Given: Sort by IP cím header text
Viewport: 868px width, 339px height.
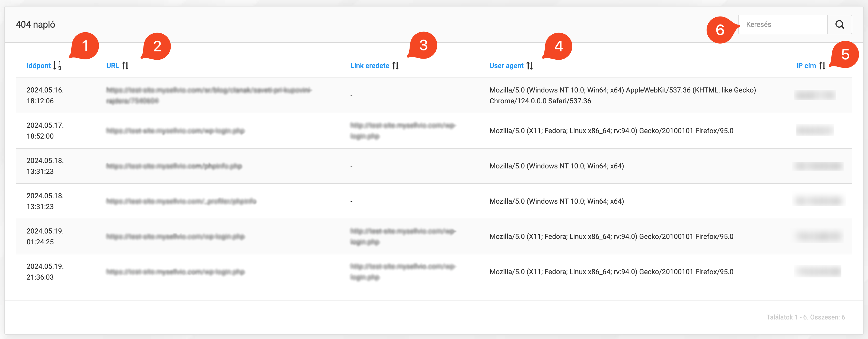Looking at the screenshot, I should click(806, 65).
